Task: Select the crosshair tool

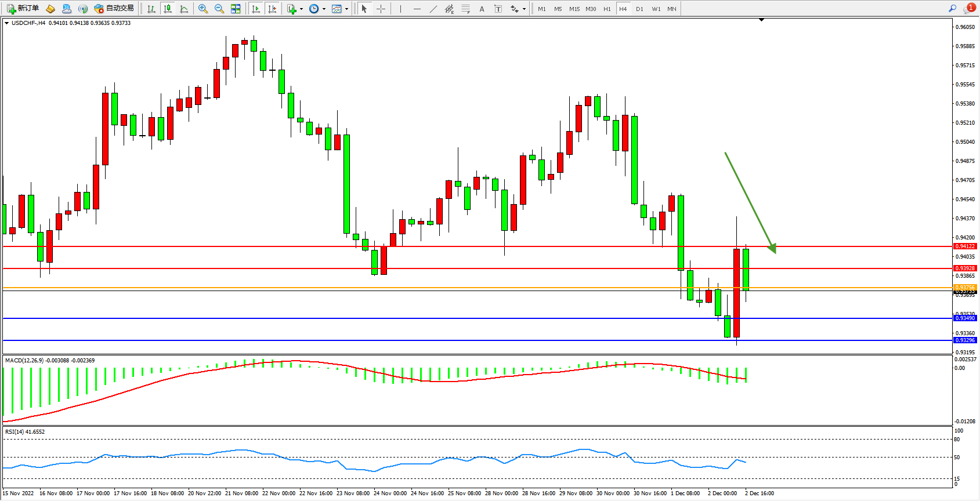Action: [381, 9]
